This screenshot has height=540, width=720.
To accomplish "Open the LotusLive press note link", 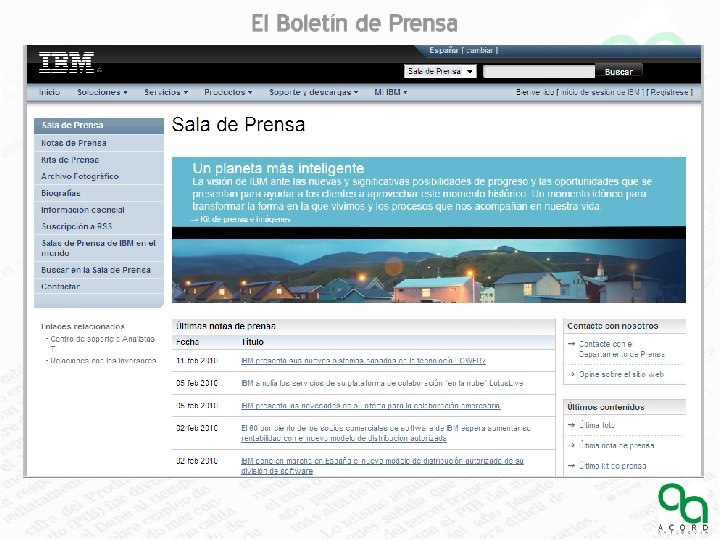I will [382, 383].
